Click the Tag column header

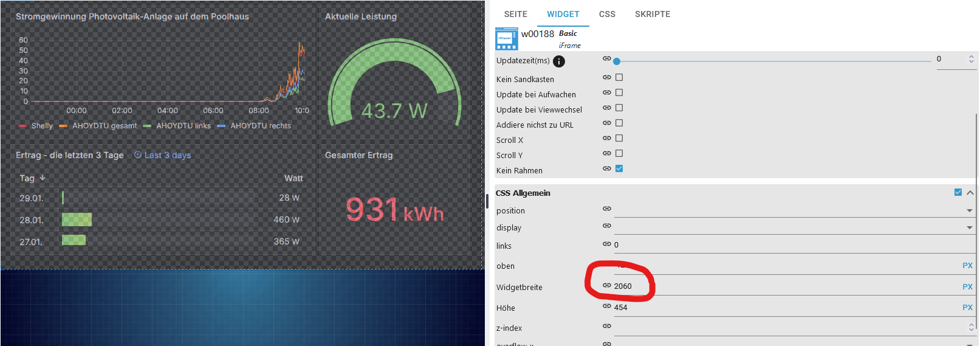click(27, 178)
